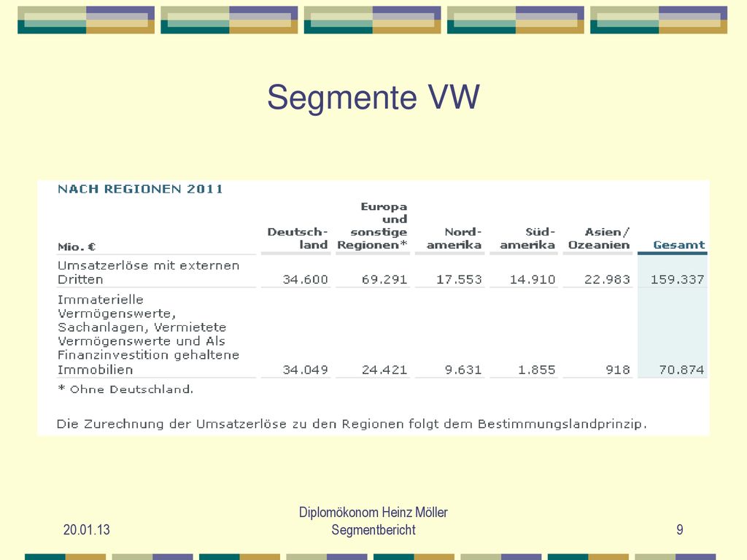Image resolution: width=747 pixels, height=560 pixels.
Task: Click the Asien/Ozeanien revenue value 22.983
Action: [608, 279]
